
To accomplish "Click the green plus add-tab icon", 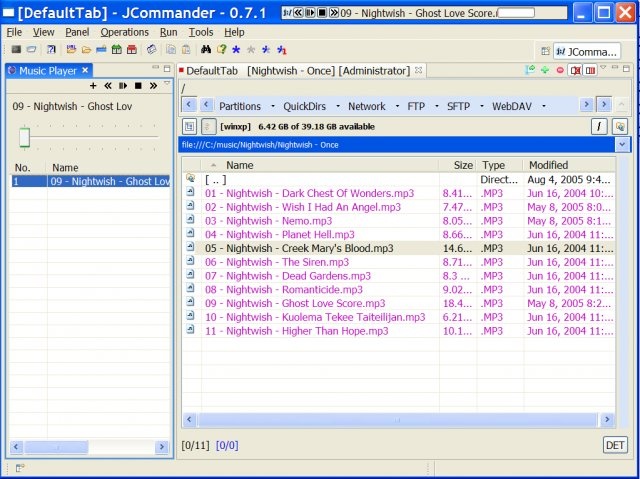I will [544, 70].
